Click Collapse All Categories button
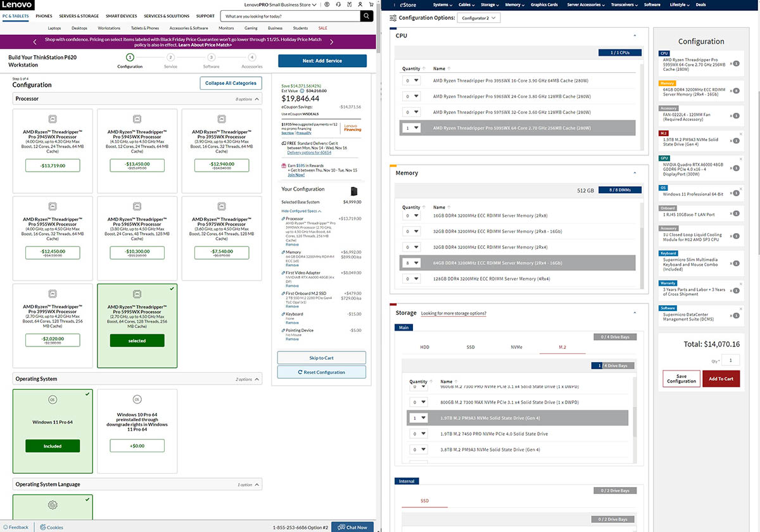760x532 pixels. point(231,83)
